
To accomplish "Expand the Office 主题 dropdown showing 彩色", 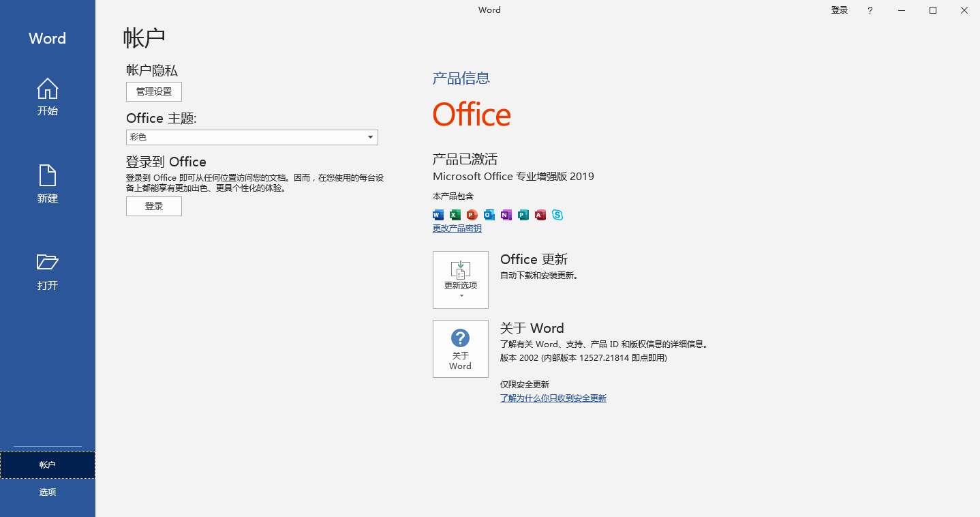I will pyautogui.click(x=252, y=137).
